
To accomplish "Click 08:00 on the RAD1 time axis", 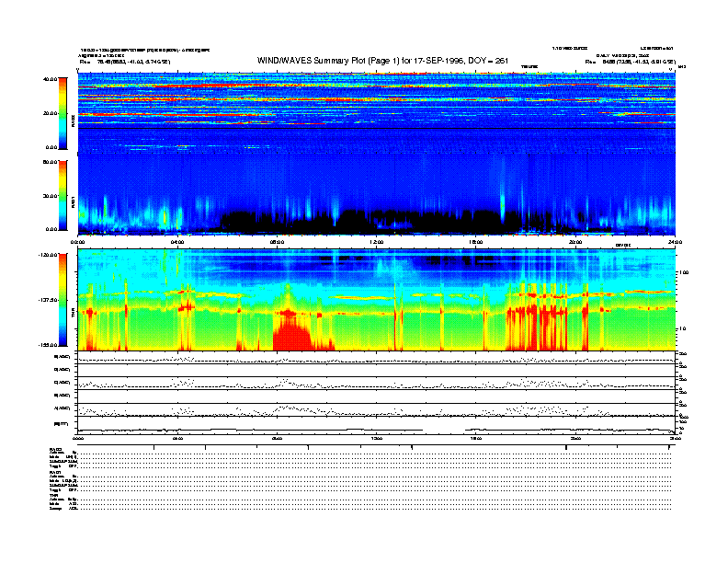I will click(277, 242).
